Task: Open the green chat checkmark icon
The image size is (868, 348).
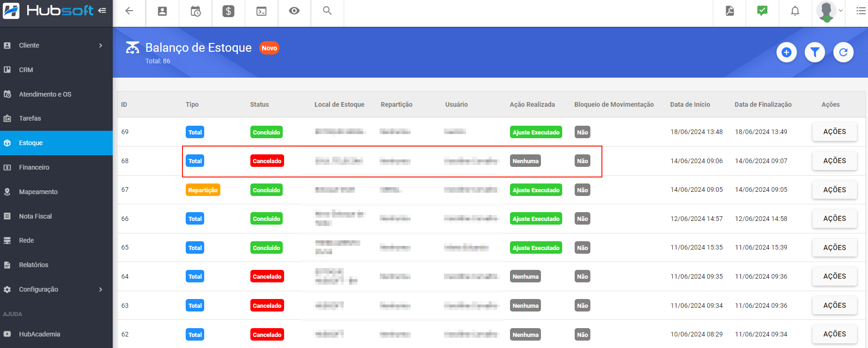Action: [x=762, y=11]
